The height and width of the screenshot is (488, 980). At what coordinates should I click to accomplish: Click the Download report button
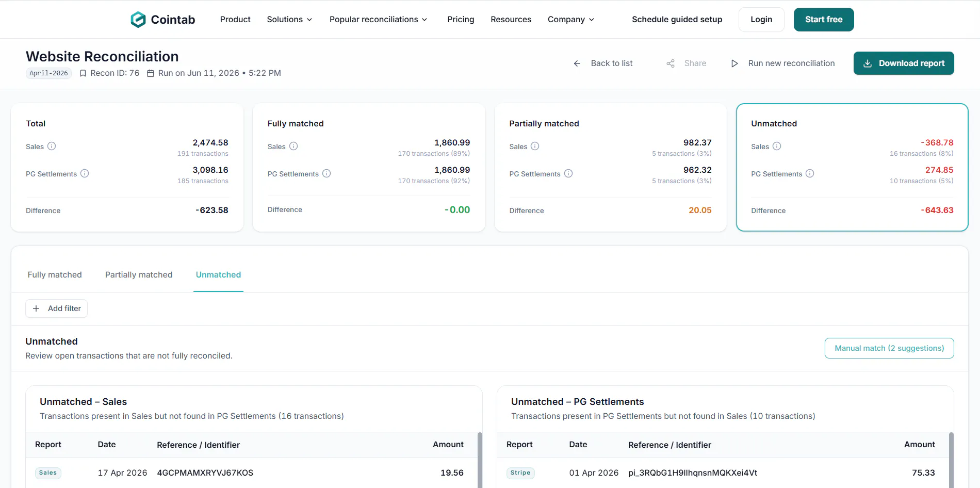(x=904, y=63)
